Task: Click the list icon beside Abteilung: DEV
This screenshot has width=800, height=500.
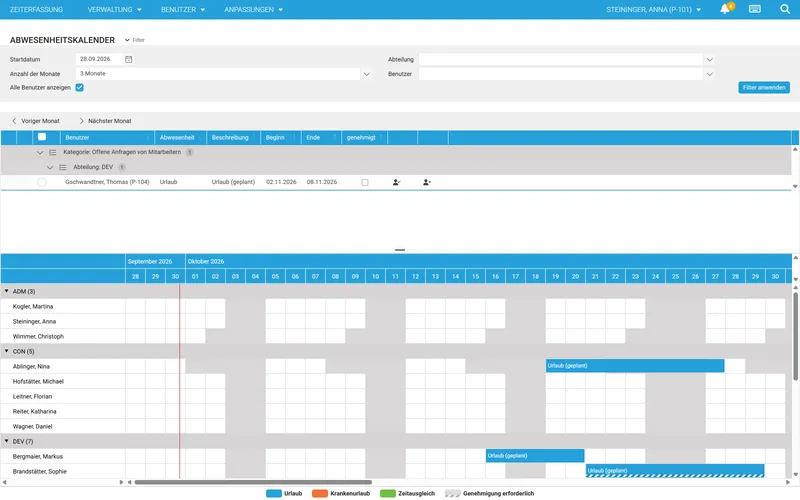Action: click(x=63, y=167)
